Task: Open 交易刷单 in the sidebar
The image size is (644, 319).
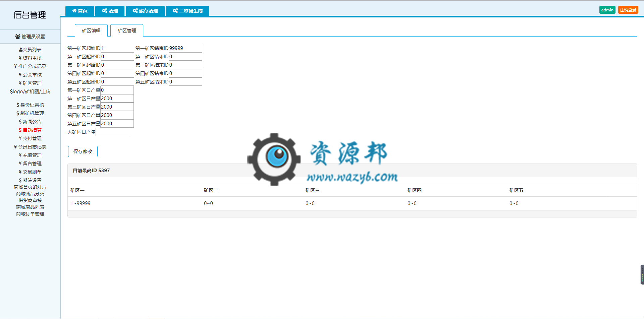Action: [30, 172]
